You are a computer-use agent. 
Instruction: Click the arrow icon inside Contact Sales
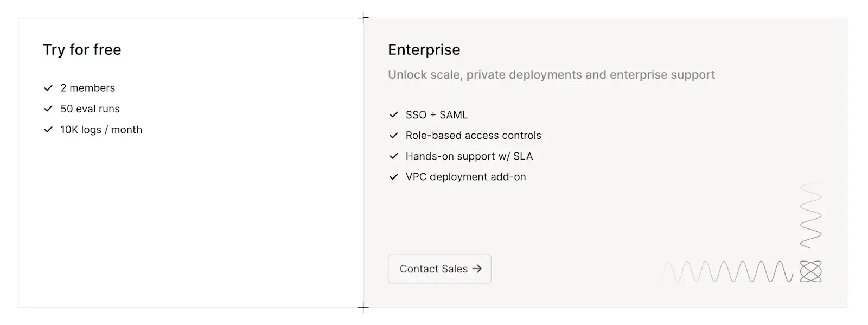coord(477,269)
